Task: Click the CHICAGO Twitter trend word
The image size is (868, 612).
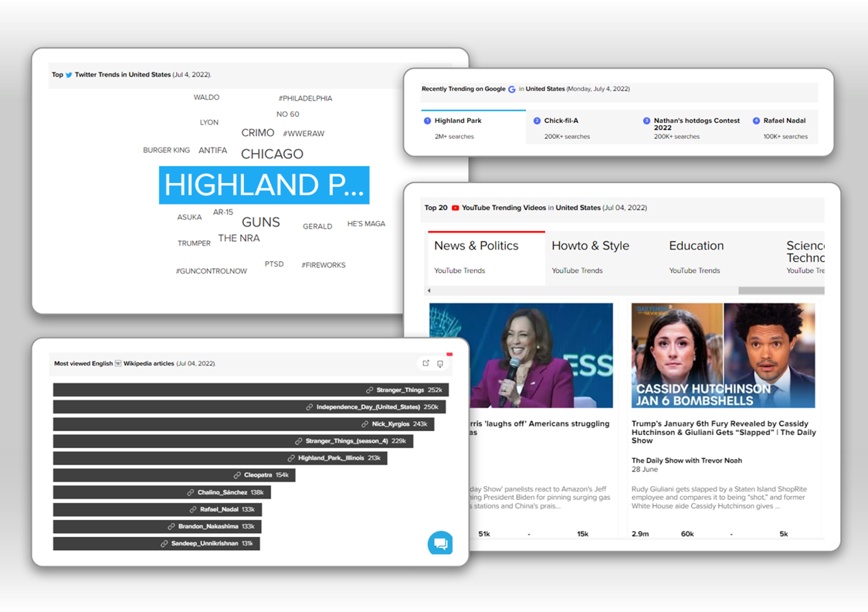Action: click(x=272, y=154)
